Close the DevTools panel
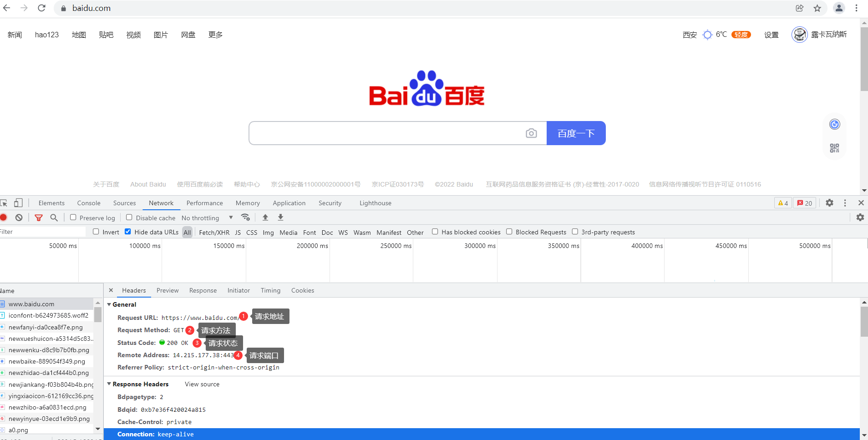The height and width of the screenshot is (440, 868). coord(861,203)
